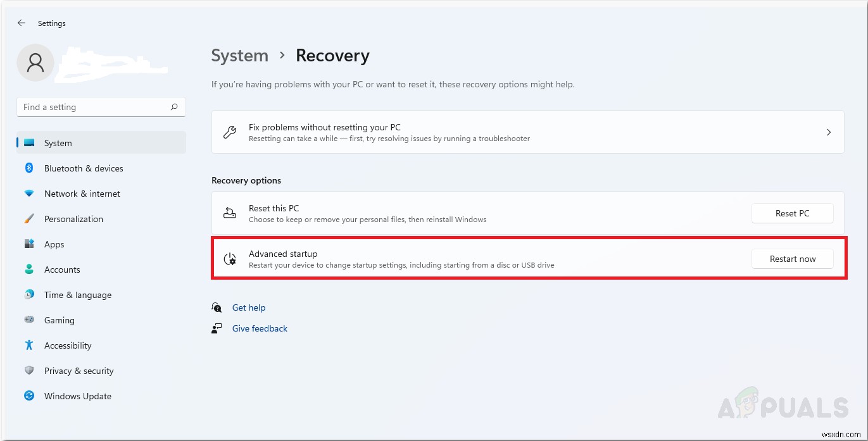Select Time & language in sidebar

(x=77, y=295)
